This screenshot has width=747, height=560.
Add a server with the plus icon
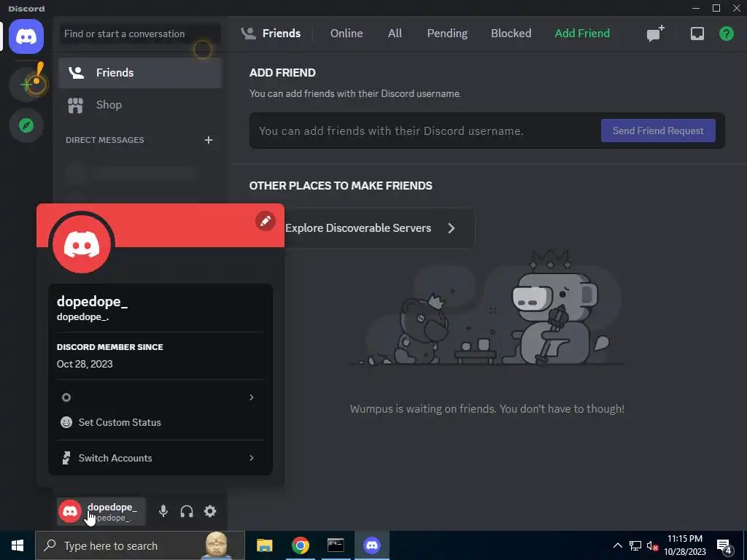pos(26,85)
